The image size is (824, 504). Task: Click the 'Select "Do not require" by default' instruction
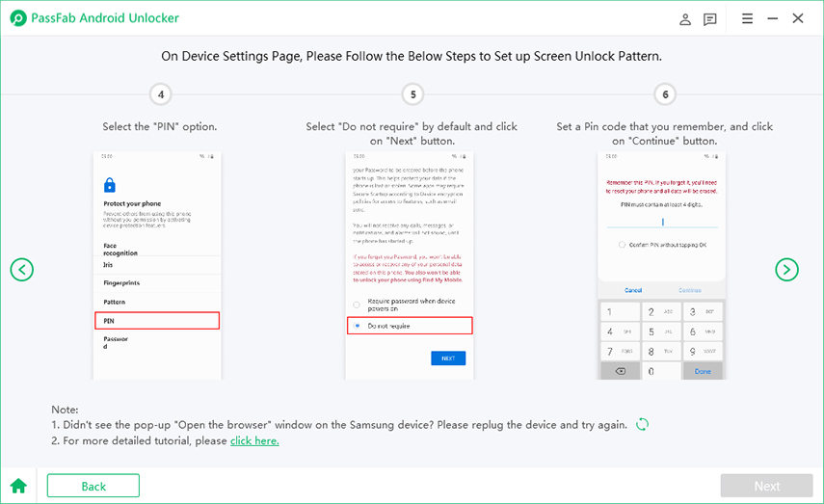point(412,134)
